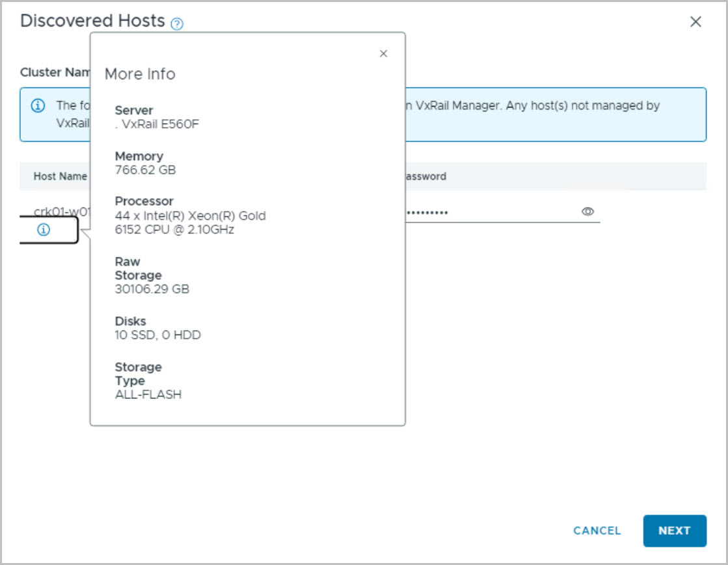Screen dimensions: 728x565
Task: Click the info icon in the blue banner
Action: 38,105
